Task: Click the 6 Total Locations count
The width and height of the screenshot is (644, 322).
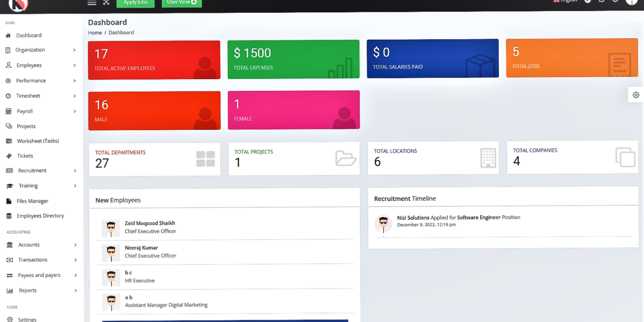Action: (377, 162)
